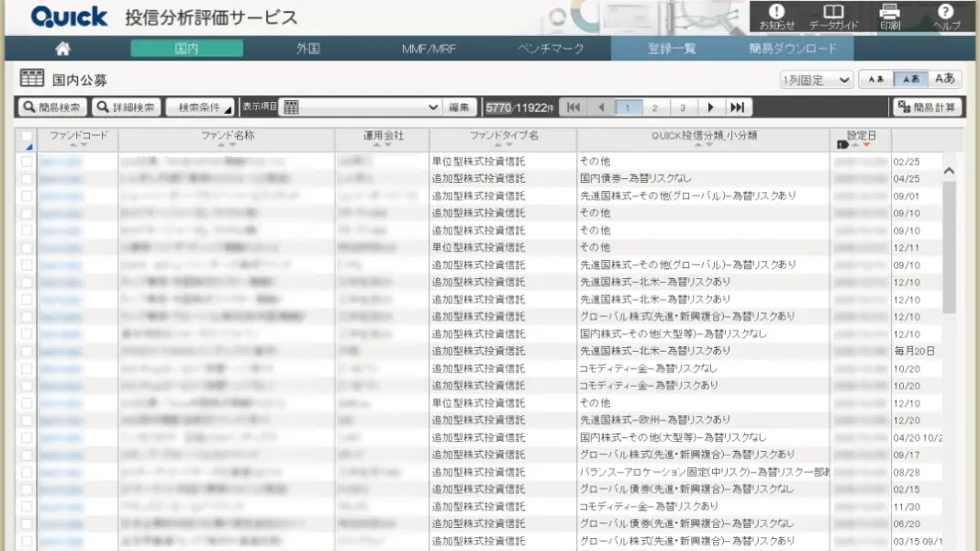Check the row with 先進国株式−欧州−為替リスクあり

click(27, 421)
